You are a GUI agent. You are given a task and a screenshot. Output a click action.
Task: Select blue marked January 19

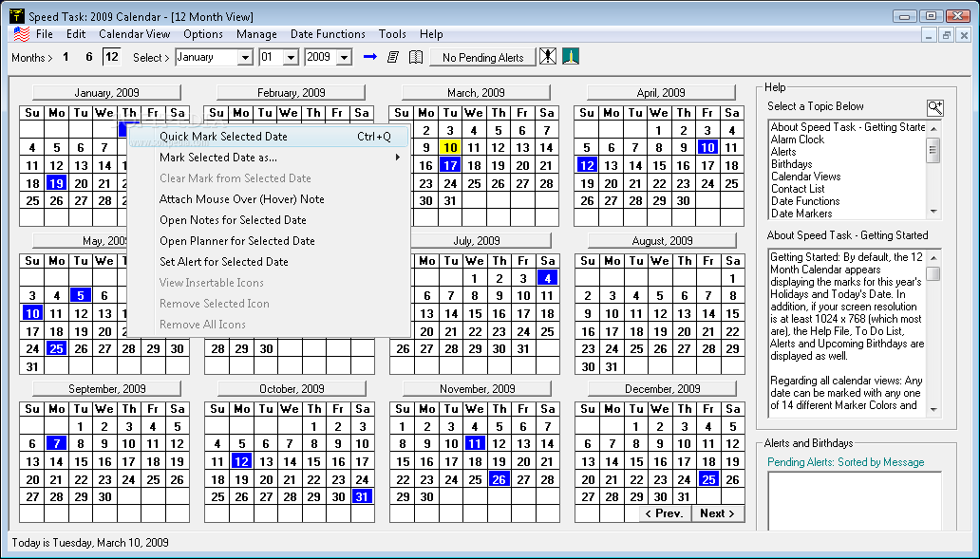click(x=56, y=183)
